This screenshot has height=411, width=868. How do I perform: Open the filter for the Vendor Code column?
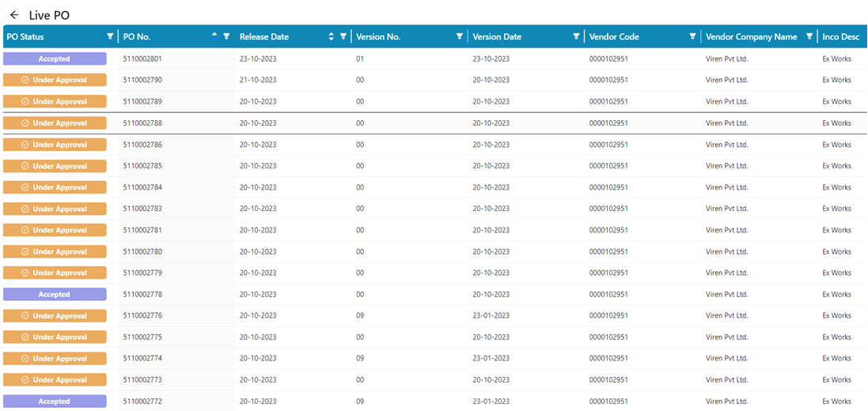tap(692, 36)
